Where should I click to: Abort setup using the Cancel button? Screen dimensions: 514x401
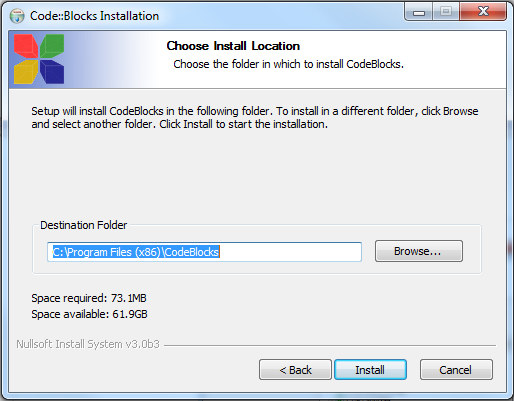pos(456,370)
